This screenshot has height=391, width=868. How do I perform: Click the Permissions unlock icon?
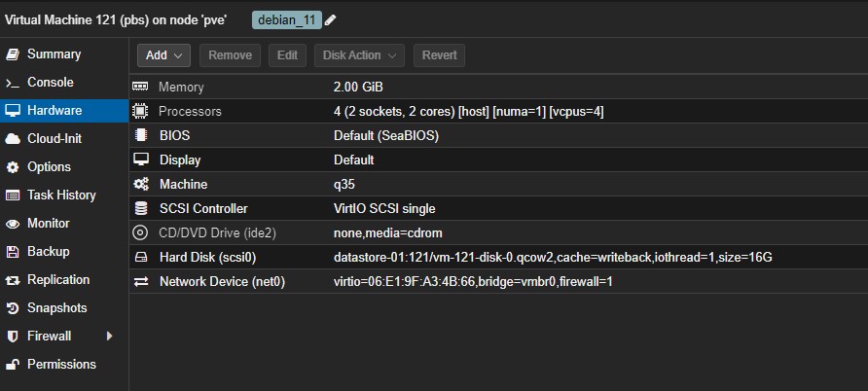pyautogui.click(x=13, y=365)
